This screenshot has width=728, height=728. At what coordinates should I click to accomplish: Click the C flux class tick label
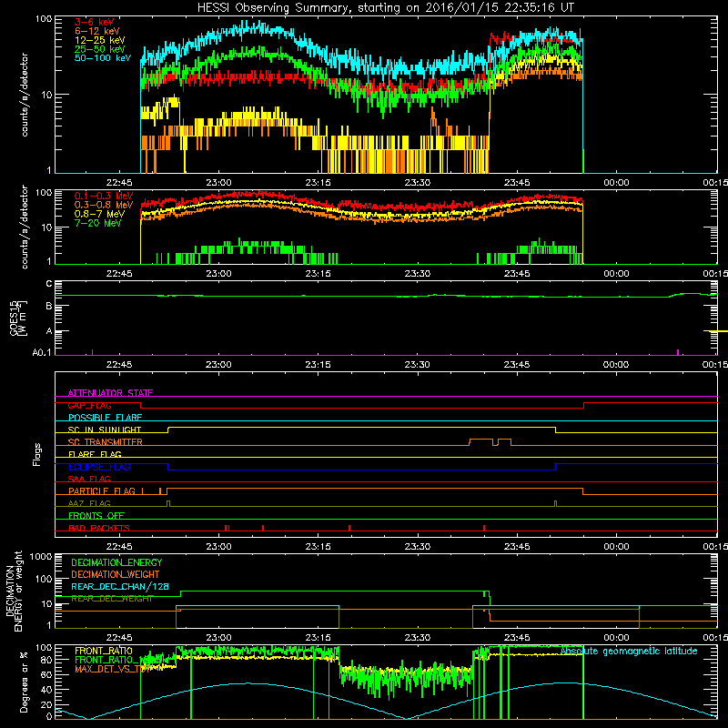[49, 284]
